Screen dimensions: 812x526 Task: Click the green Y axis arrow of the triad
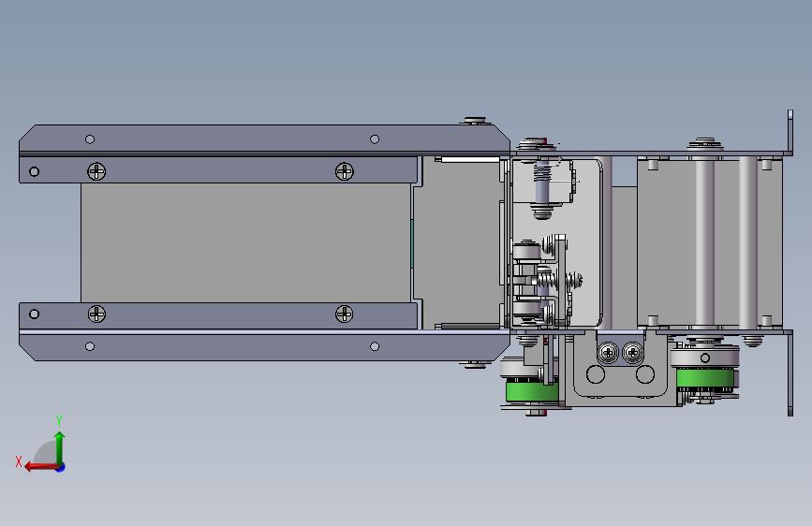(60, 446)
